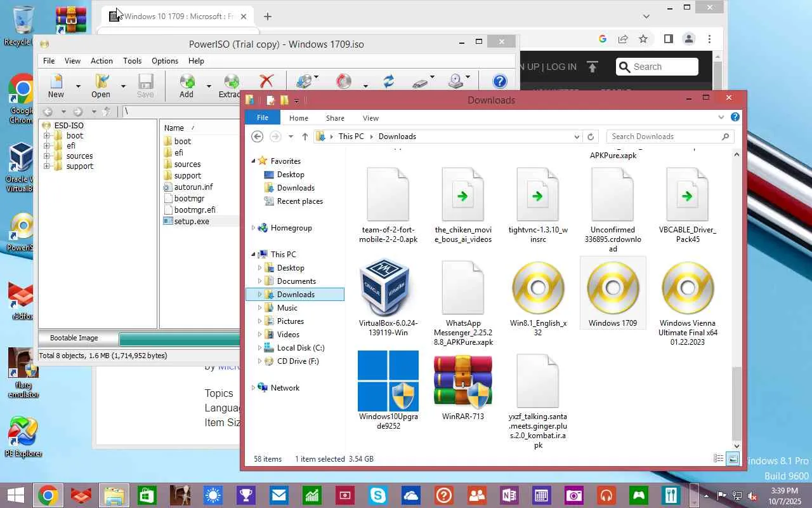Click the Copy disc icon in PowerISO toolbar
This screenshot has height=508, width=812.
click(x=304, y=81)
